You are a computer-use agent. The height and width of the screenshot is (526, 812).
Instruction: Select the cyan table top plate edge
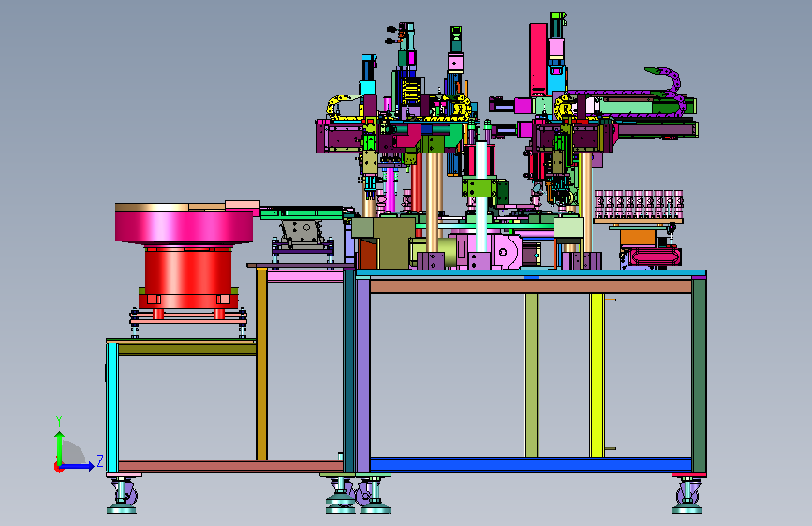531,273
